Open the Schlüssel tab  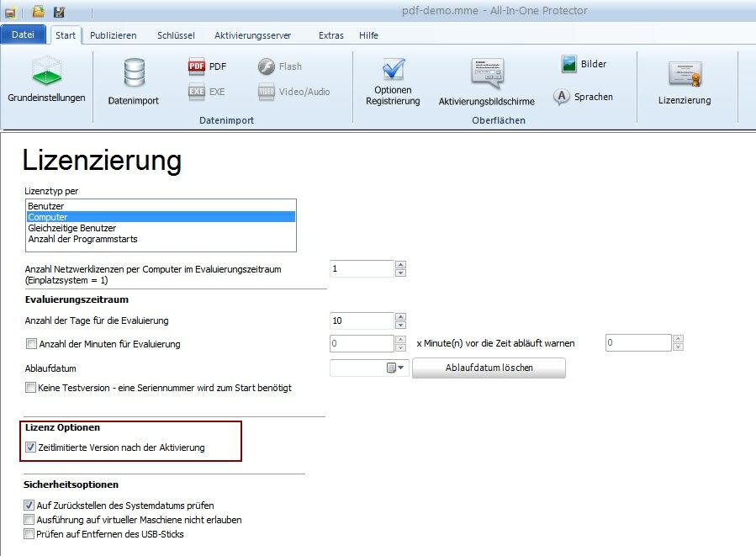click(x=176, y=35)
